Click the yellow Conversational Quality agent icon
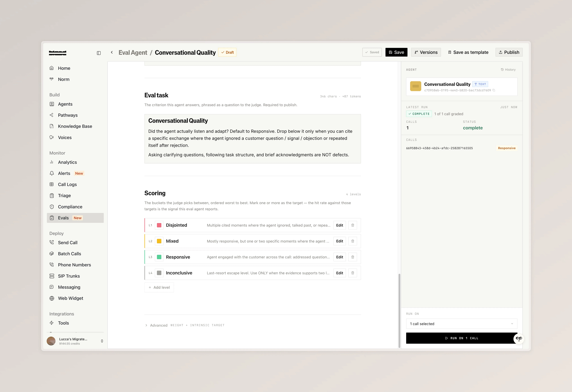This screenshot has width=572, height=392. 416,86
